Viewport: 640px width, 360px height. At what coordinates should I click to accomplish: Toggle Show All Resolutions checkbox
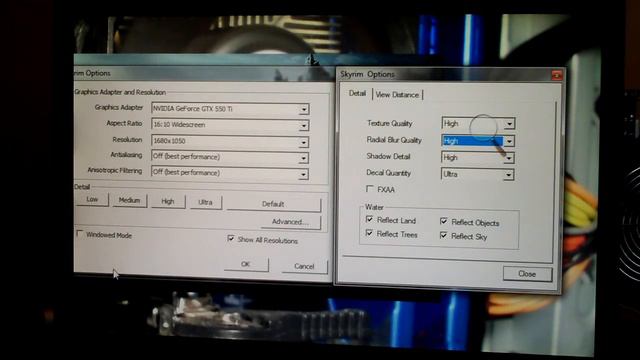[x=231, y=238]
